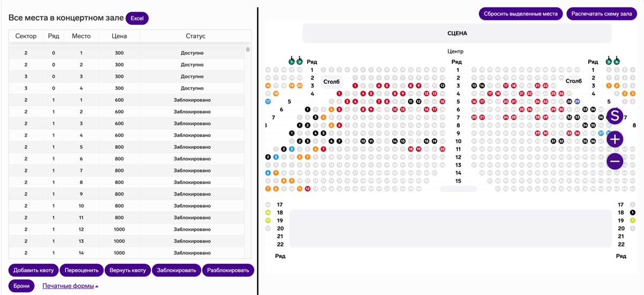Select blue seat 17 in left row 5
Viewport: 644px width, 295px height.
coord(268,101)
